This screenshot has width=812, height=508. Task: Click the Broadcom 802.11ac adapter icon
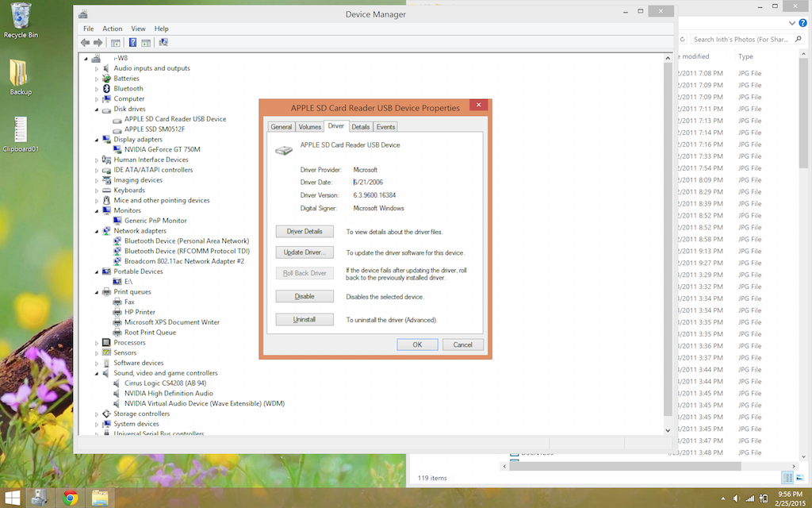click(117, 261)
